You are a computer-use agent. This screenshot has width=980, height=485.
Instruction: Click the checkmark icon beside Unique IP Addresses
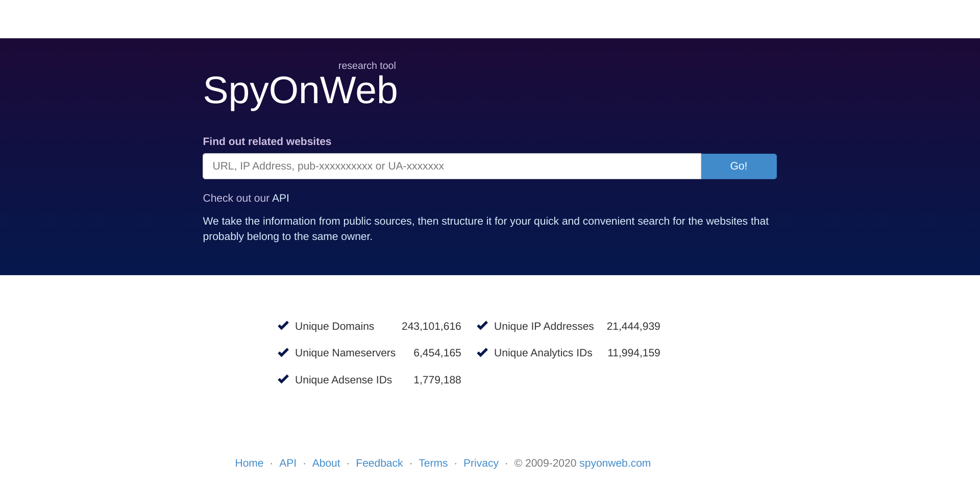(x=482, y=326)
